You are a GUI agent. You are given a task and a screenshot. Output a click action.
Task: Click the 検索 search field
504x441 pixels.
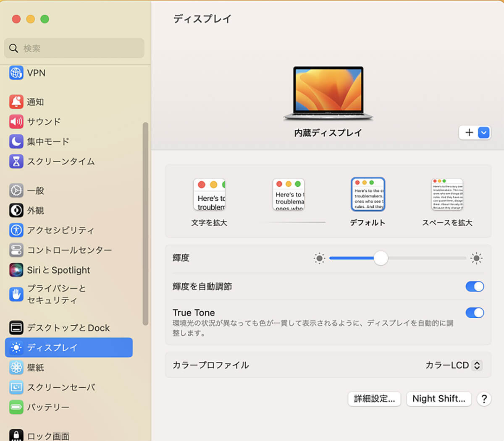coord(74,48)
